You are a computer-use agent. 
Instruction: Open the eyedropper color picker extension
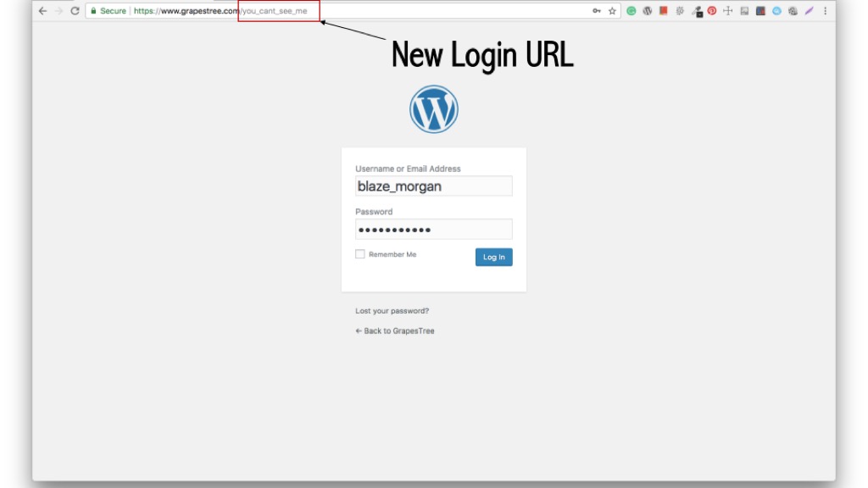coord(697,11)
